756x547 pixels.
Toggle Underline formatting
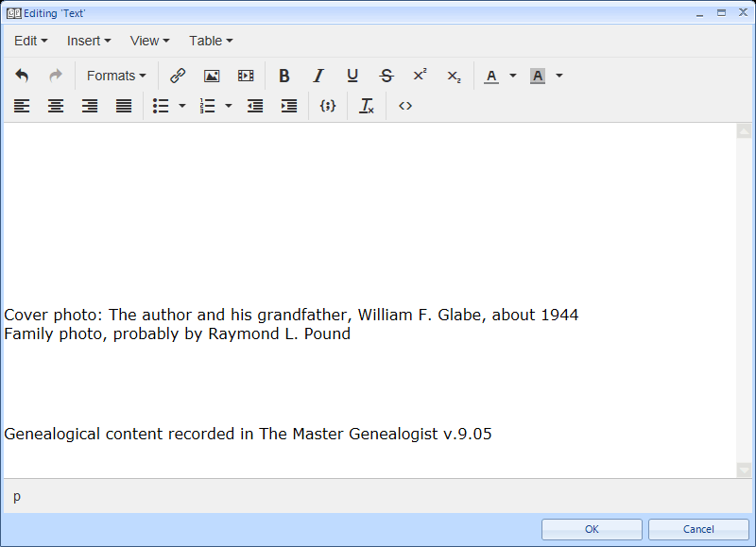(x=352, y=76)
